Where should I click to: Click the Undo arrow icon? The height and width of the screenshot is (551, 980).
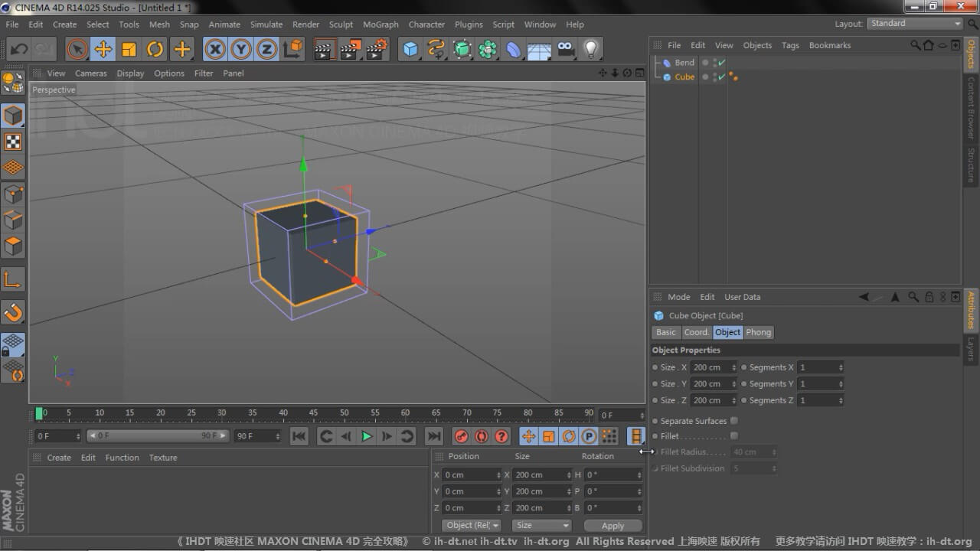pyautogui.click(x=19, y=50)
